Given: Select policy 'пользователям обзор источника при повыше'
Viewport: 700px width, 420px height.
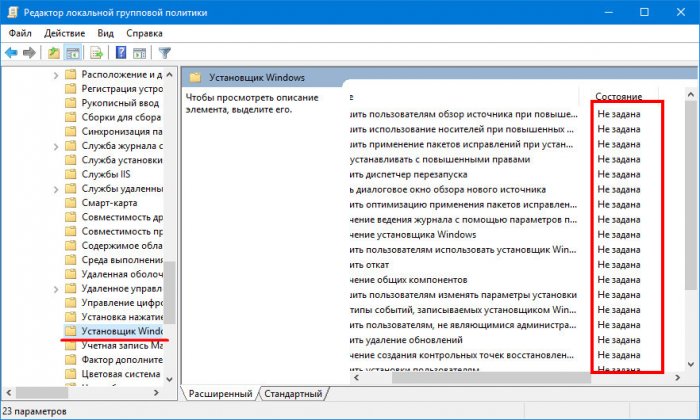Looking at the screenshot, I should [x=464, y=114].
